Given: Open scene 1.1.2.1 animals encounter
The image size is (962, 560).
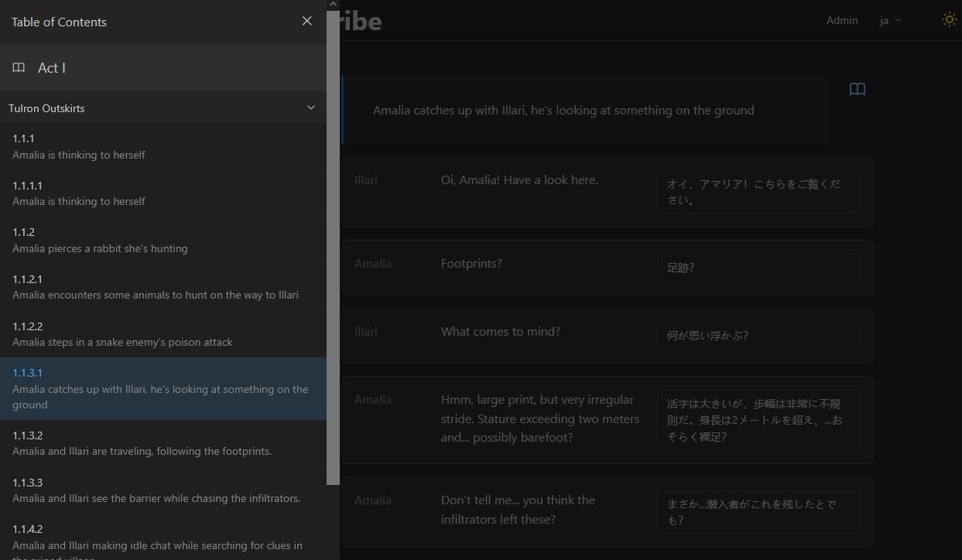Looking at the screenshot, I should pyautogui.click(x=155, y=287).
